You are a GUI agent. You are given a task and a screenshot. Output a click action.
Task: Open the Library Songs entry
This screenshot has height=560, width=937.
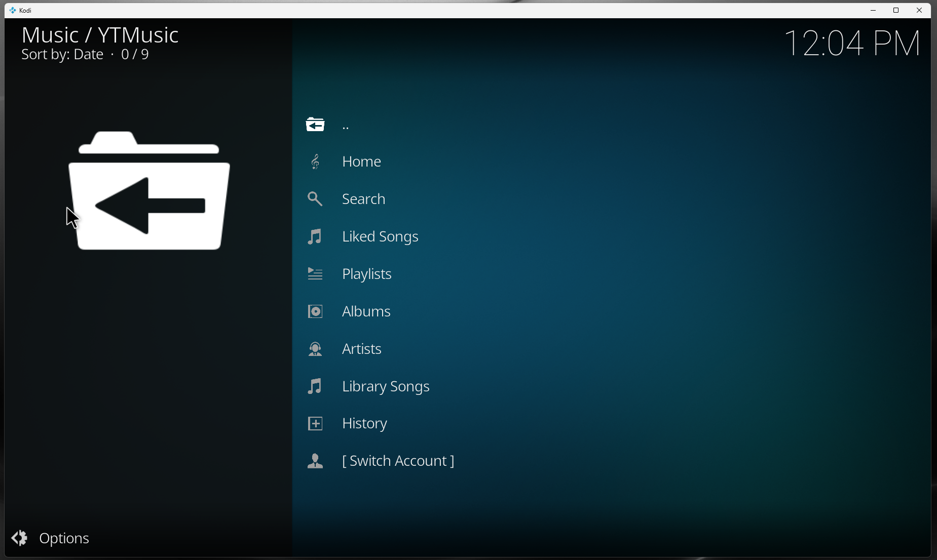coord(386,386)
